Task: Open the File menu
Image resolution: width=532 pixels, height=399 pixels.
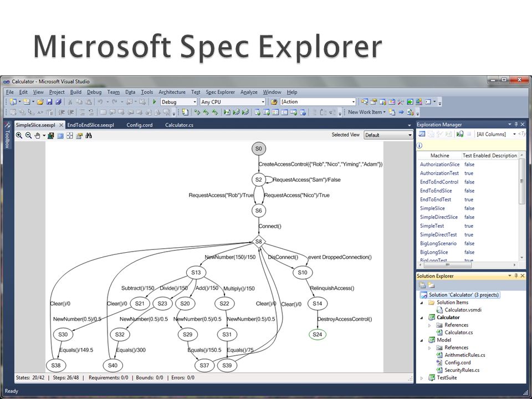Action: [x=10, y=92]
